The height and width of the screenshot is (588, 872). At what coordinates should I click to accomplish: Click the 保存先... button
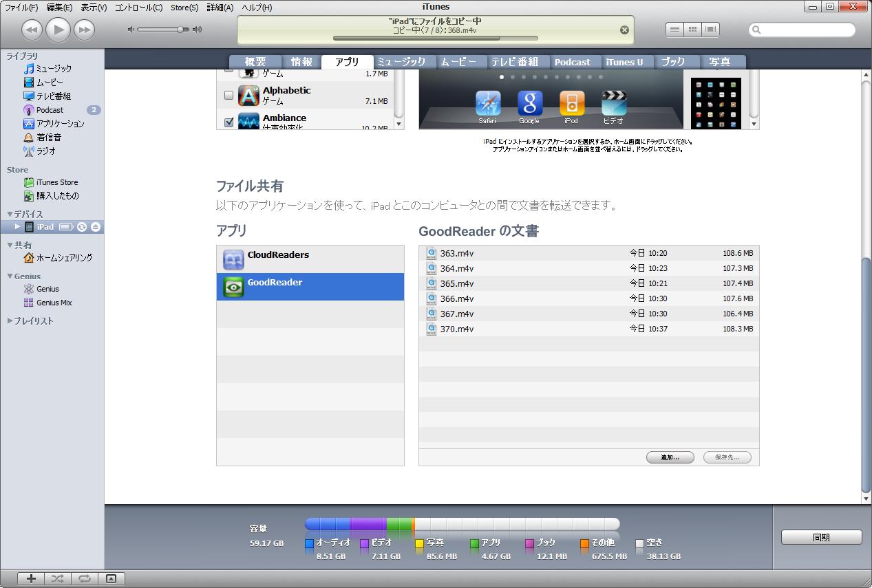(727, 457)
